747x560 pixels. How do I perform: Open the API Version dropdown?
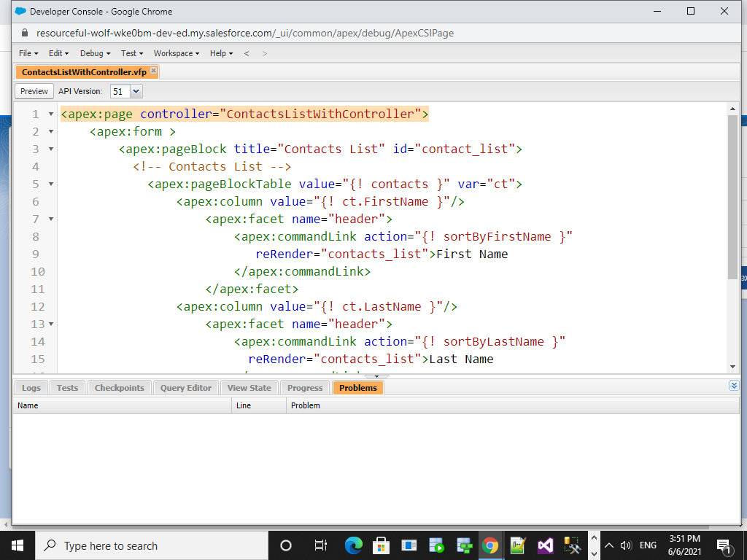pyautogui.click(x=136, y=91)
